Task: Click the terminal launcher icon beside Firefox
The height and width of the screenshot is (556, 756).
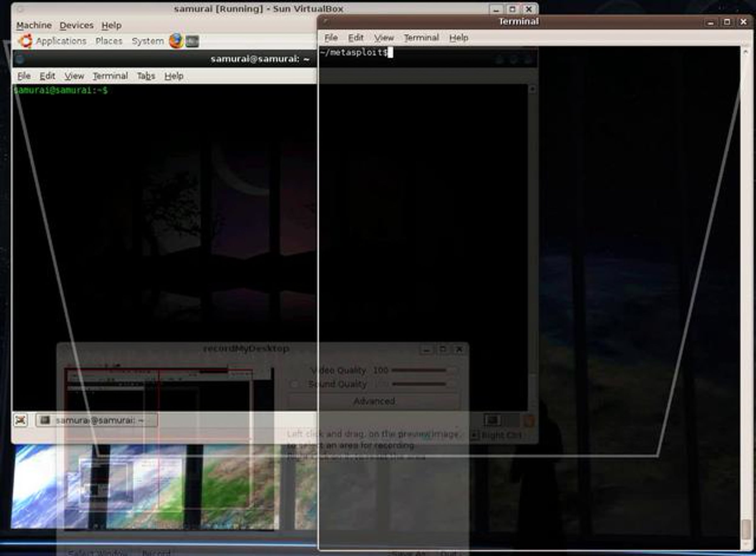Action: click(x=192, y=41)
